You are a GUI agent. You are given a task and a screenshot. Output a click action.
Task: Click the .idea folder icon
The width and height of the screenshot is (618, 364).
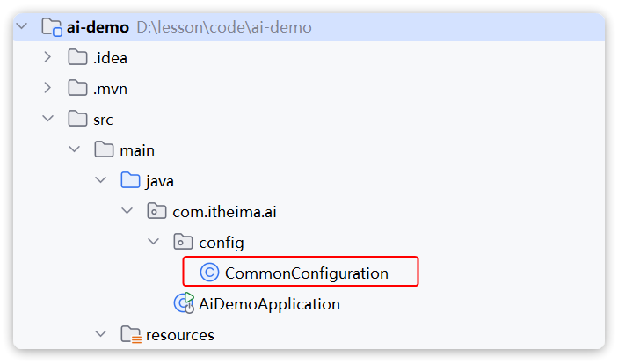coord(77,57)
